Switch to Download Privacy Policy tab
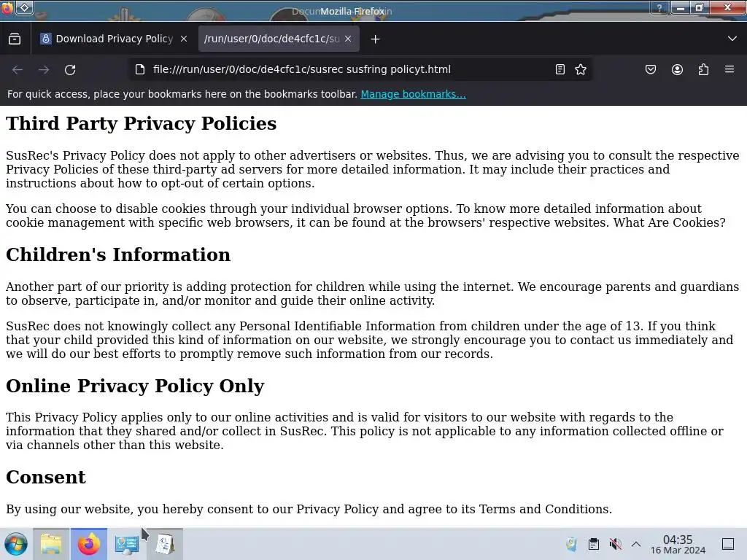 pyautogui.click(x=114, y=39)
